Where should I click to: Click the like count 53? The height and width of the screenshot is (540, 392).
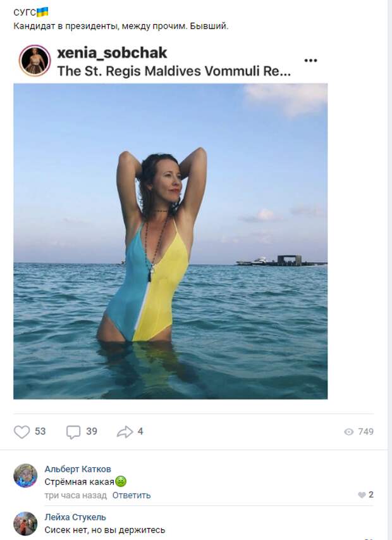(x=40, y=431)
